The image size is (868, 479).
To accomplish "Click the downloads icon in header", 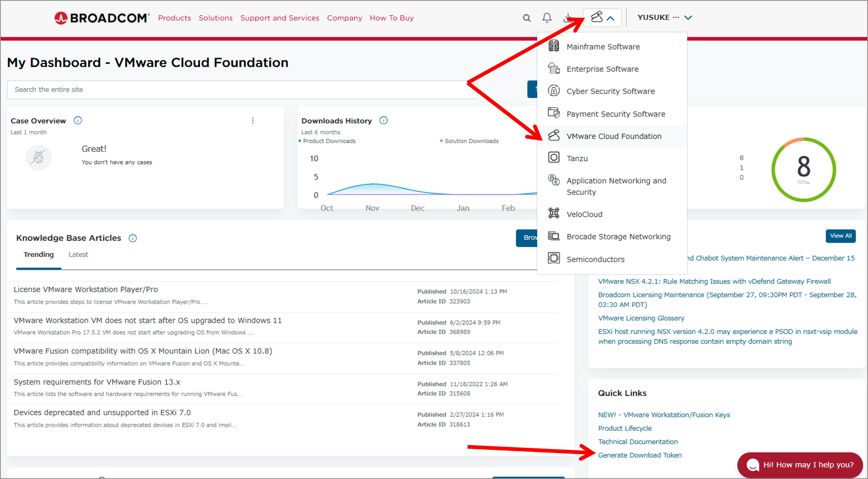I will pos(568,18).
